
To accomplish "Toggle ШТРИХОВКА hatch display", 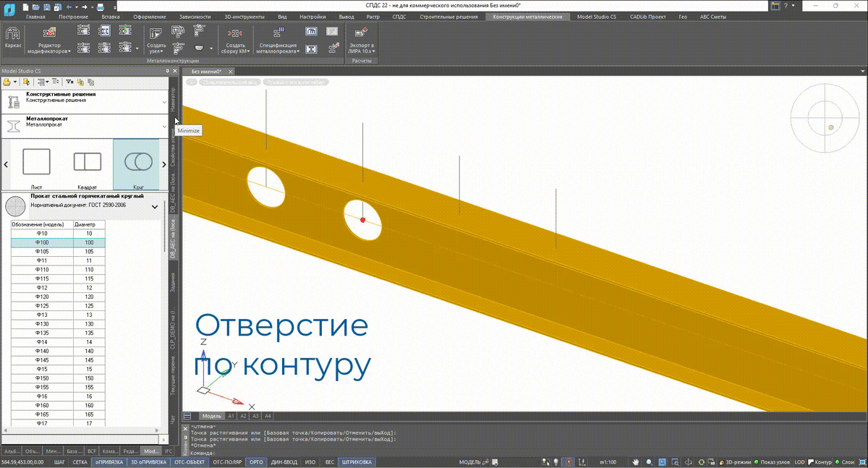I will point(357,461).
